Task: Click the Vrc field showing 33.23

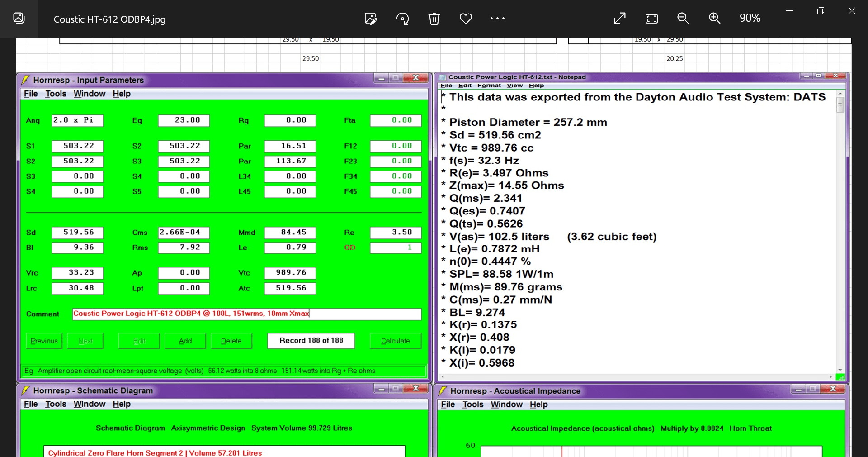Action: (78, 273)
